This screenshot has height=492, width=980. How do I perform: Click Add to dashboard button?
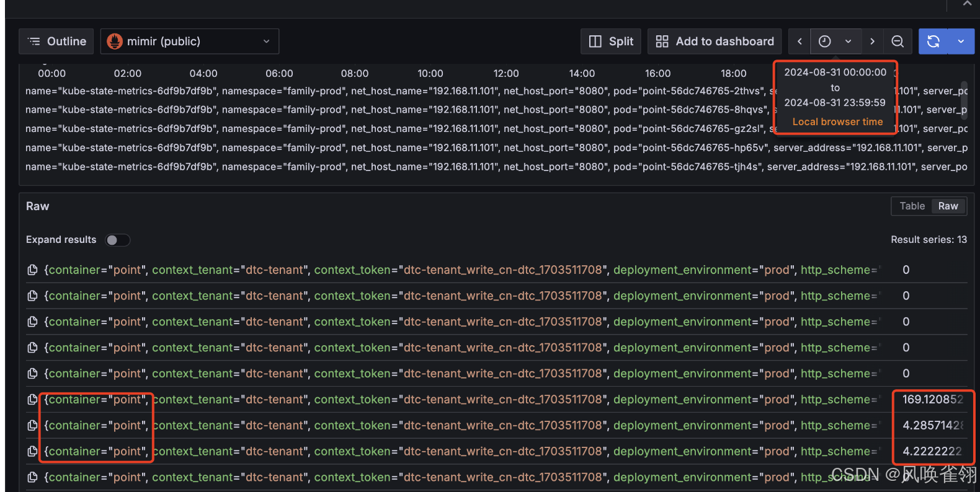[715, 42]
